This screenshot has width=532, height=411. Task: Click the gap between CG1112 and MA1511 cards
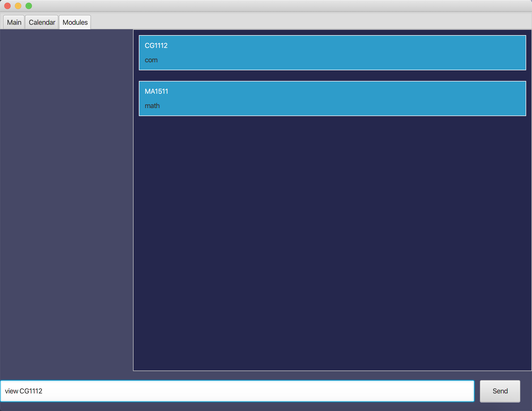tap(332, 76)
